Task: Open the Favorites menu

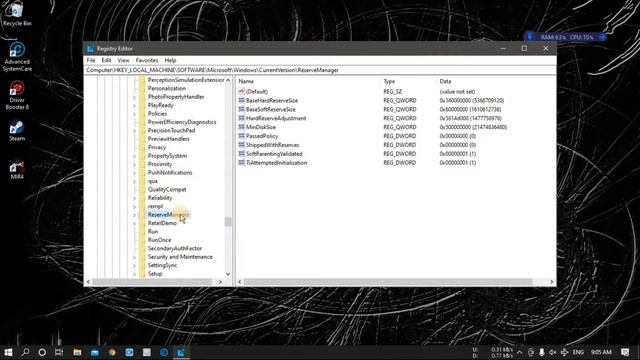Action: coord(147,60)
